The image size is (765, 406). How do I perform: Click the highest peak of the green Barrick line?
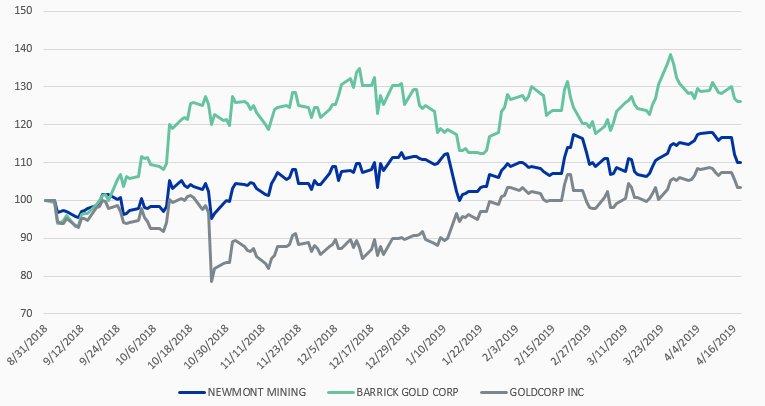point(670,54)
